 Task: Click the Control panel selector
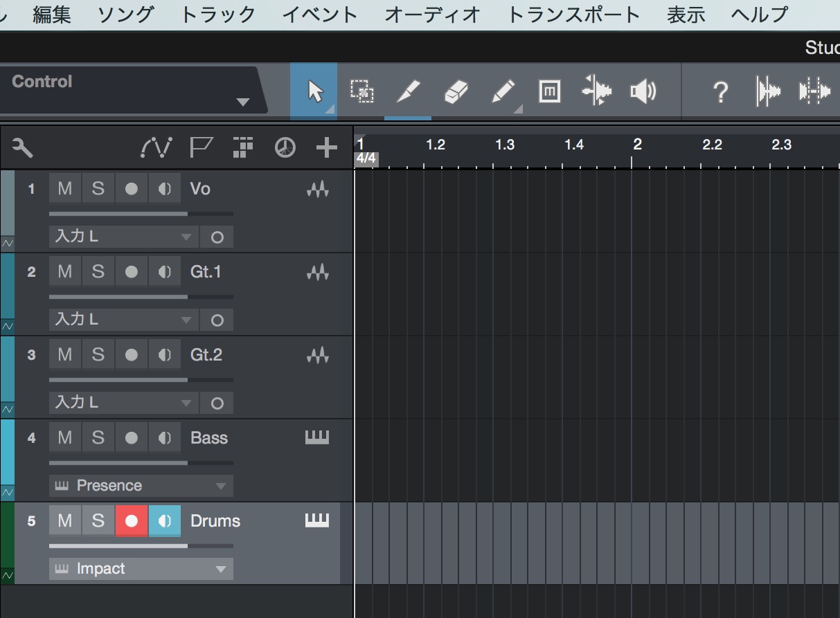pos(130,90)
